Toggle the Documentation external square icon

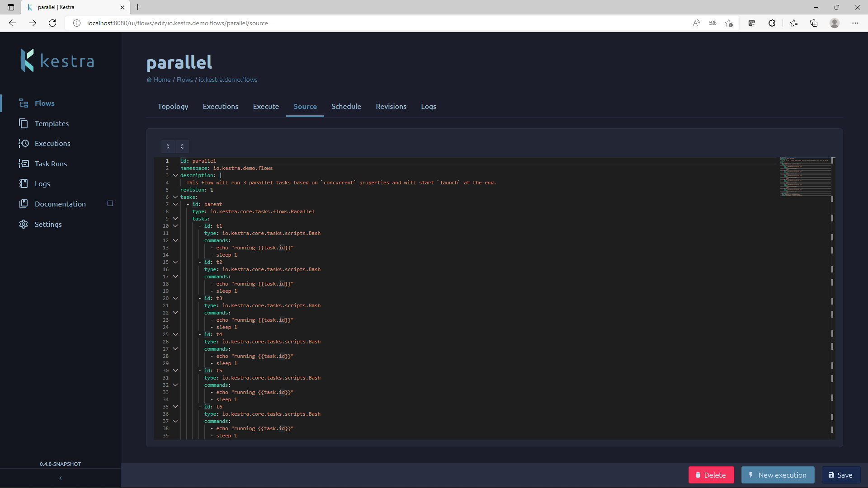click(110, 203)
